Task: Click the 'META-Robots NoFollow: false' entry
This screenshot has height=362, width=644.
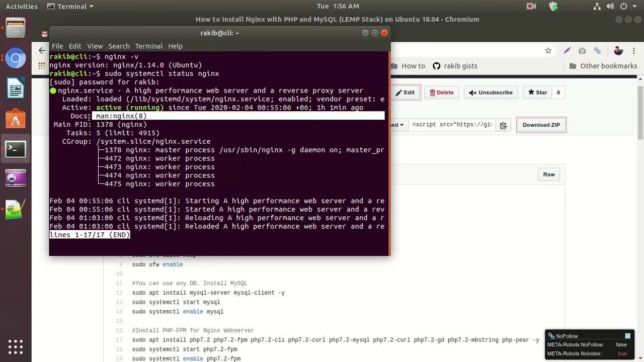Action: 587,345
